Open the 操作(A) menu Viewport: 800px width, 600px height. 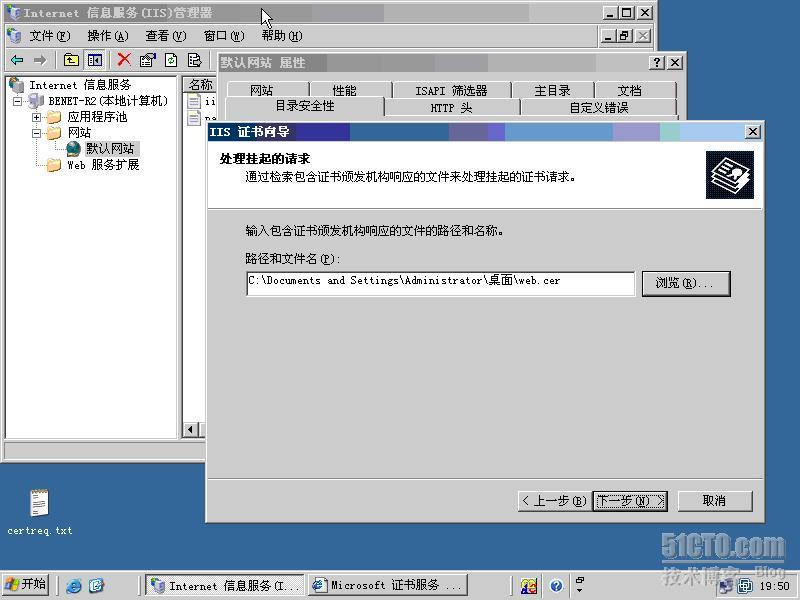click(108, 36)
